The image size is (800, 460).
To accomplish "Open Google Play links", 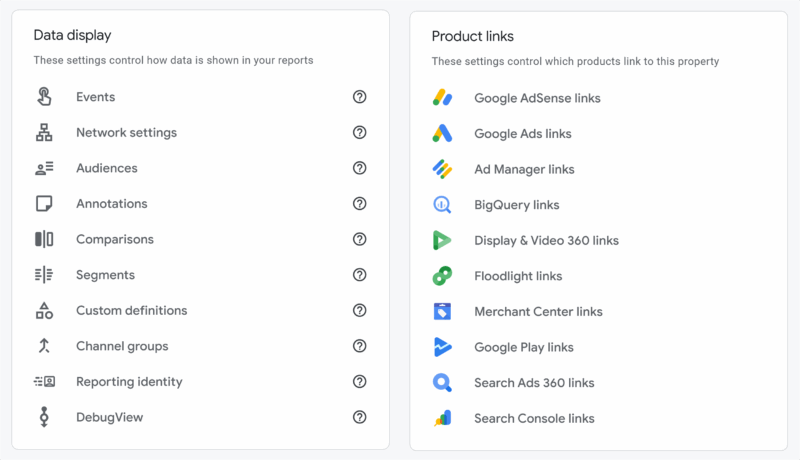I will (x=524, y=347).
